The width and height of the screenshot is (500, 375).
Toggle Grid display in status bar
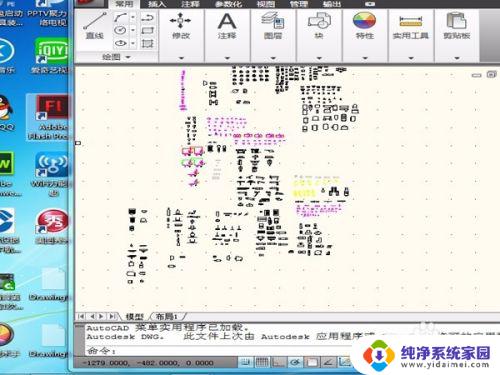(262, 362)
